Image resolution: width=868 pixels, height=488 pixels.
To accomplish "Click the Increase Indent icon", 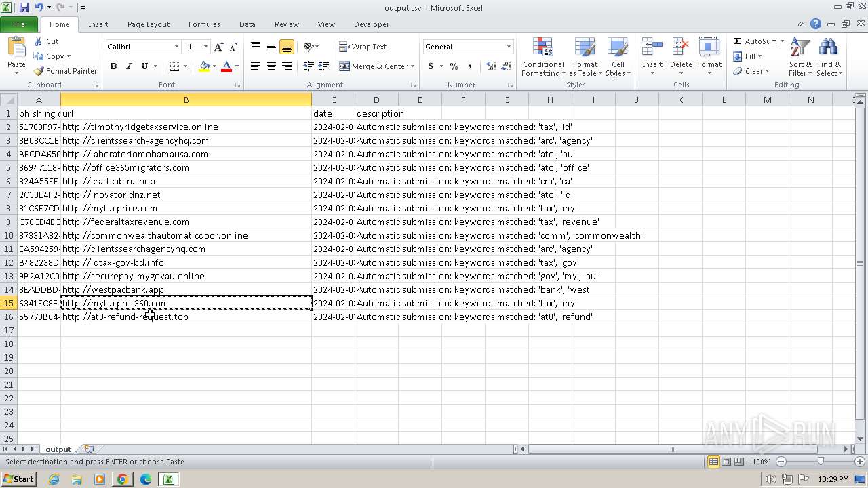I will pyautogui.click(x=324, y=66).
